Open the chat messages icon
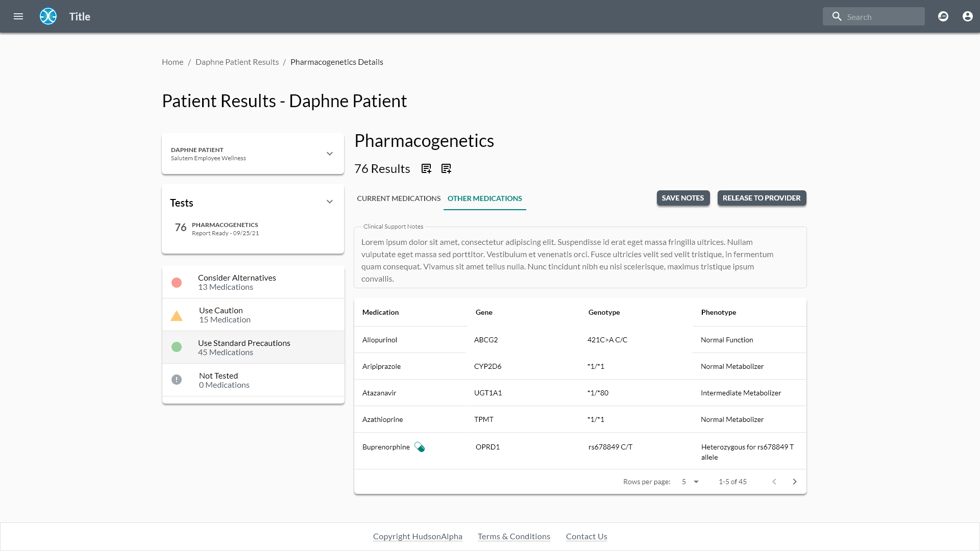The height and width of the screenshot is (551, 980). (943, 16)
